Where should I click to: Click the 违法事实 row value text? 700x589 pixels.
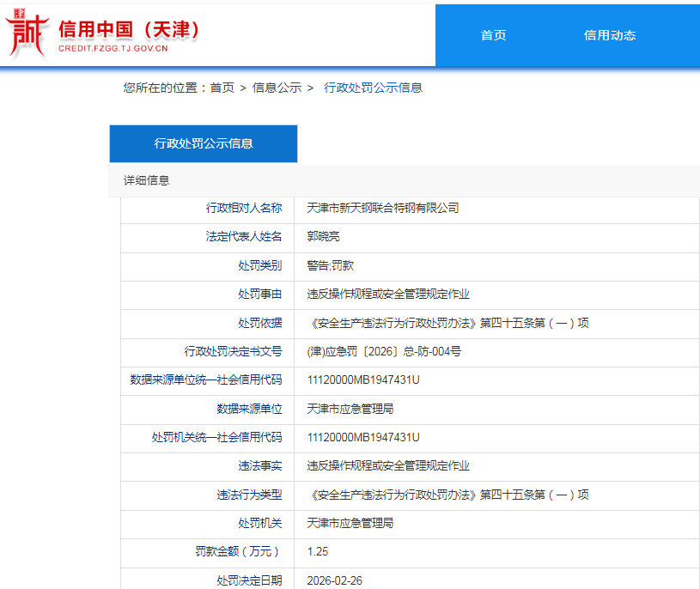388,465
